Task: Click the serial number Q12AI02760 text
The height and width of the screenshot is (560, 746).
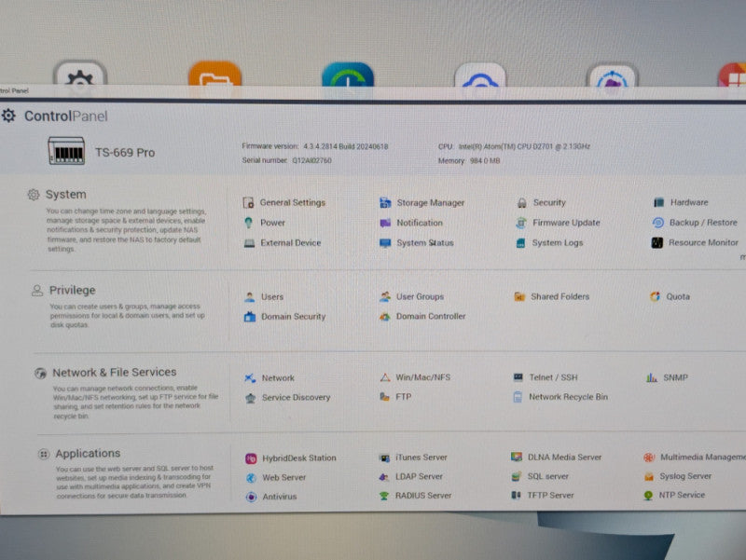Action: point(311,160)
